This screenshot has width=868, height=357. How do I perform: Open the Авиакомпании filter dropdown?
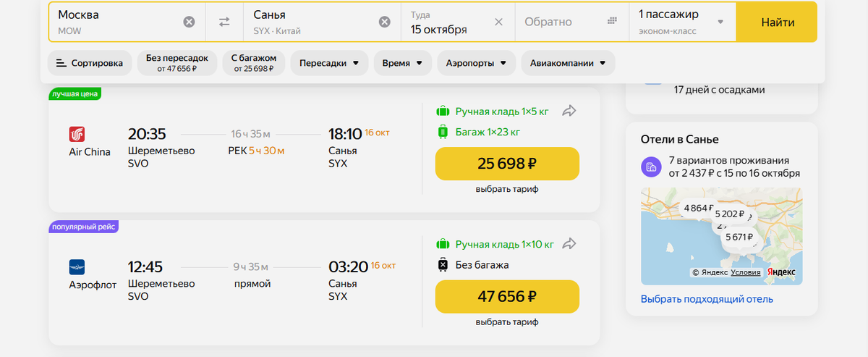click(568, 63)
